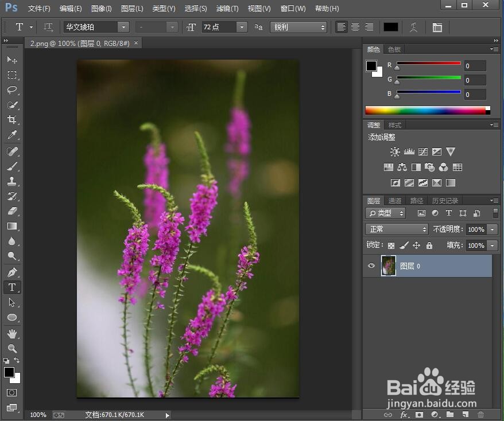Center text alignment
Viewport: 504px width, 421px height.
[355, 27]
